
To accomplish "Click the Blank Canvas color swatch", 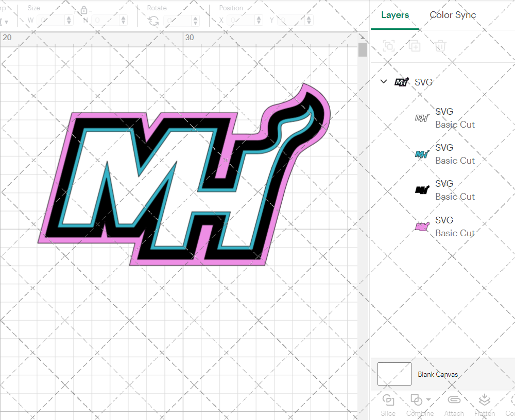I will pos(394,374).
